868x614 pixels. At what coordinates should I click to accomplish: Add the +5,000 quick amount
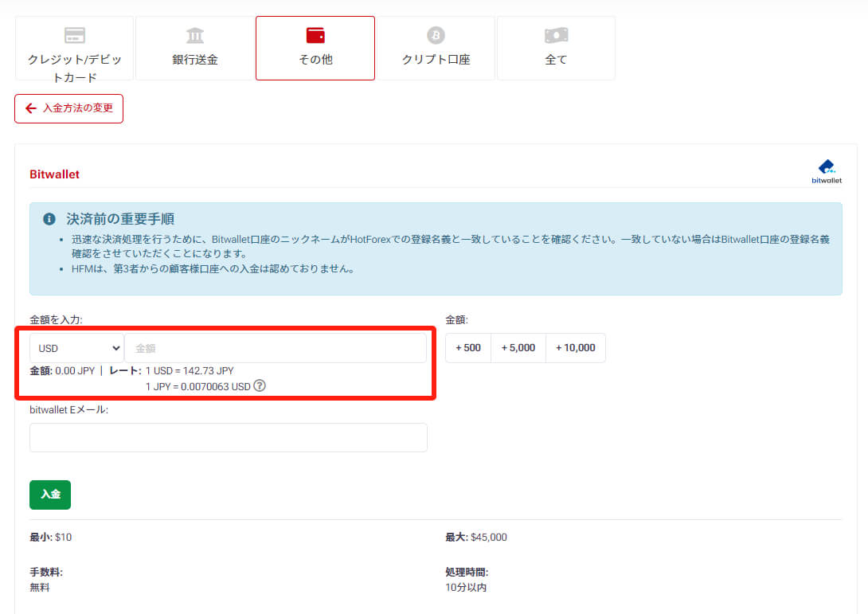[x=518, y=348]
